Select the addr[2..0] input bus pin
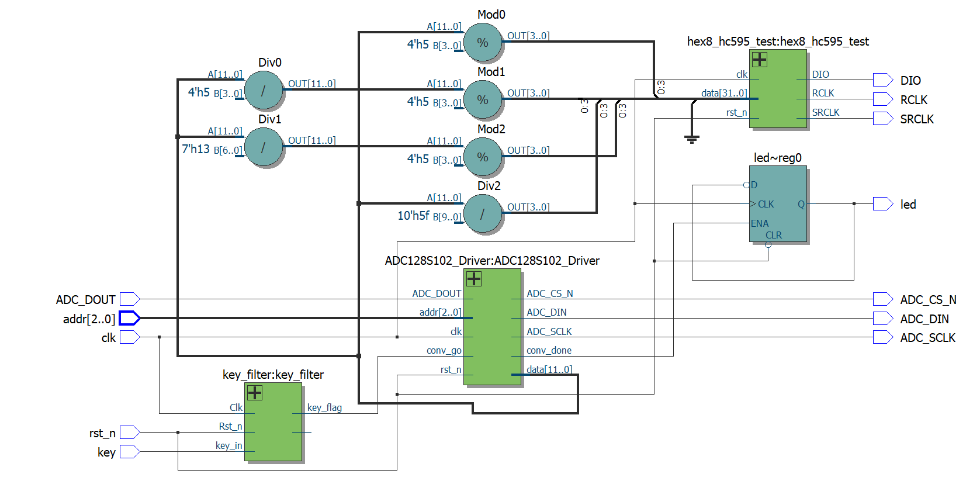This screenshot has height=477, width=980. (x=130, y=318)
